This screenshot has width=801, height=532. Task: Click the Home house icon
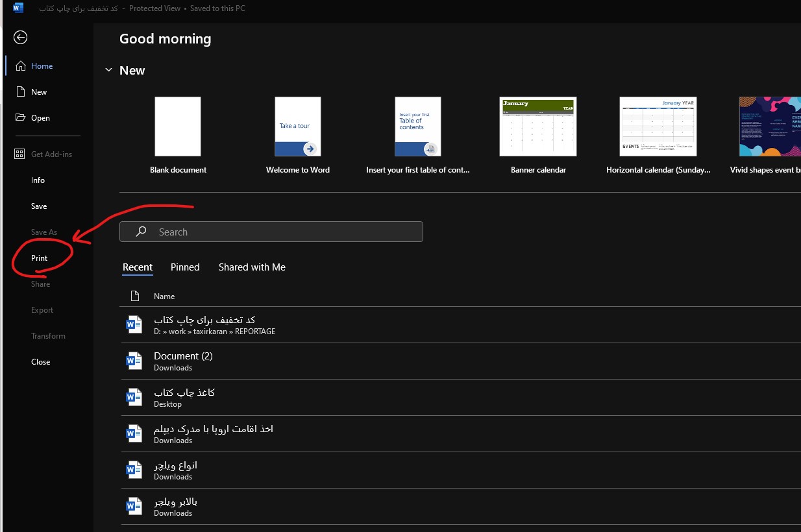[x=21, y=66]
